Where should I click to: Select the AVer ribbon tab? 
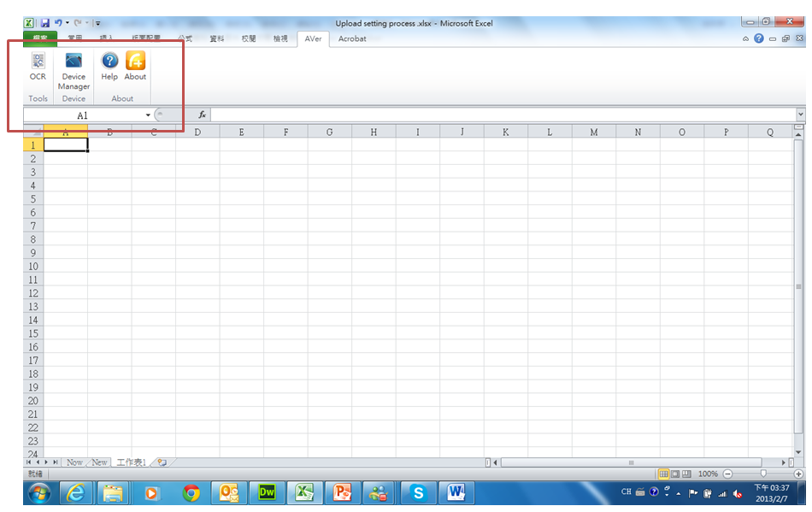click(x=313, y=38)
